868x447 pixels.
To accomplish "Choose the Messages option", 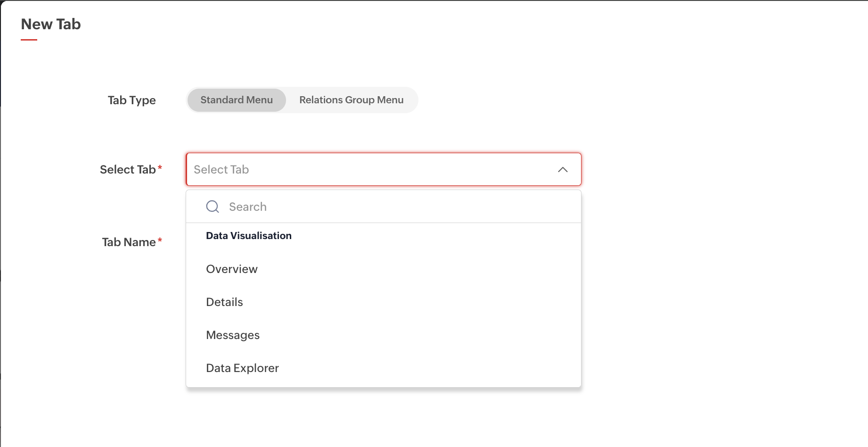I will [233, 335].
